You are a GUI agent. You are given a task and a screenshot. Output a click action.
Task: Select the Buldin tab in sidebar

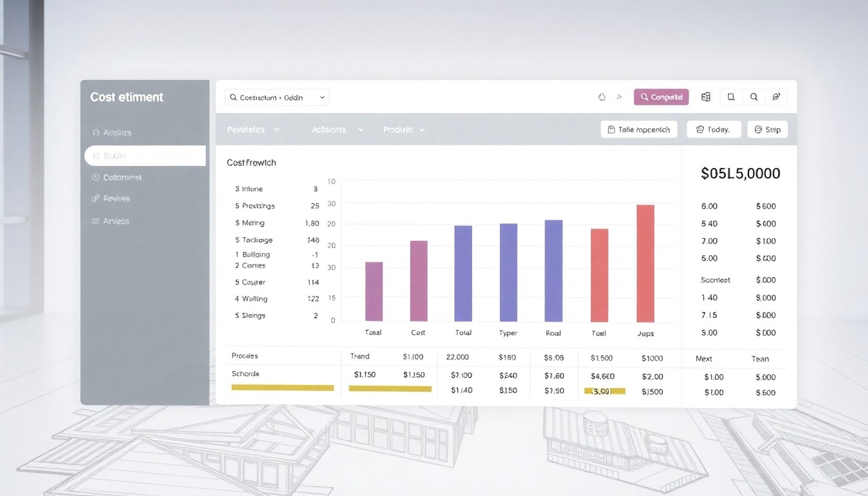145,156
